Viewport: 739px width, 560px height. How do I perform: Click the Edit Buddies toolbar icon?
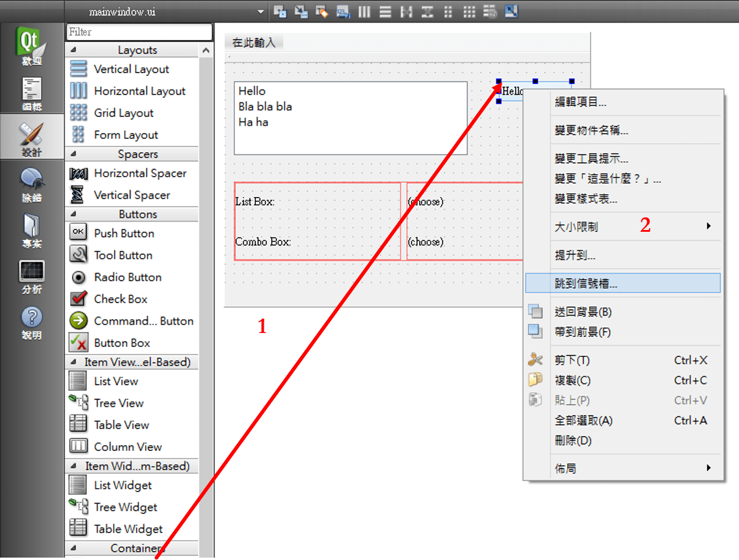[x=322, y=11]
